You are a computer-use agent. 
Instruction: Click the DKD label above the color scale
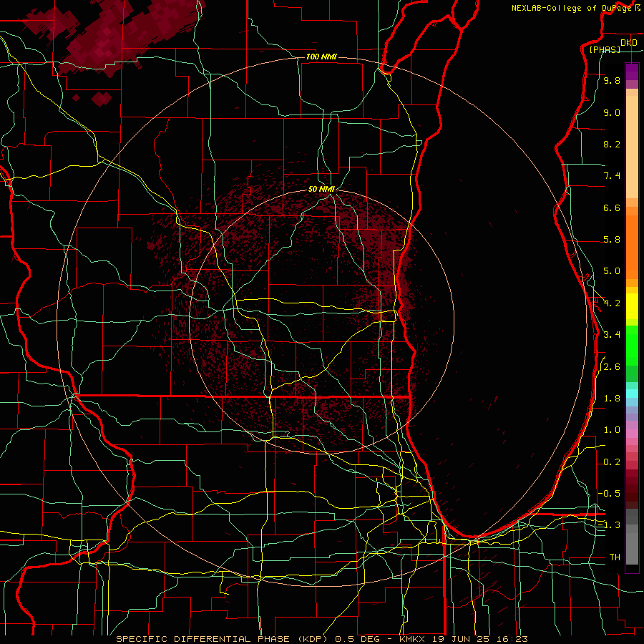pos(628,43)
